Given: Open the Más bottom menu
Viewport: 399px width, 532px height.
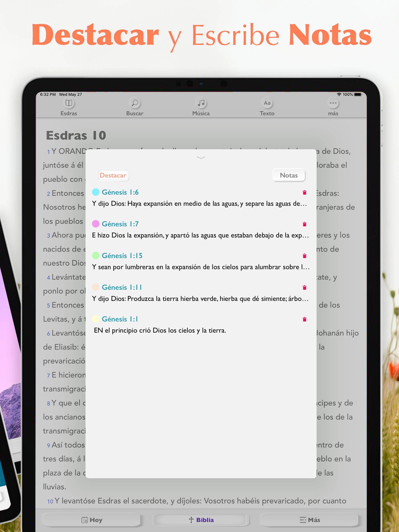Looking at the screenshot, I should [x=310, y=520].
